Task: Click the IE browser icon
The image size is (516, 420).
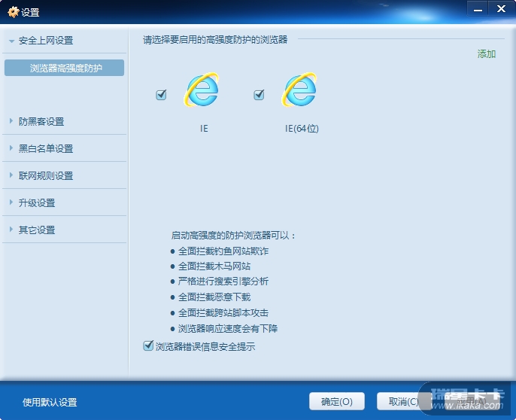Action: [202, 90]
